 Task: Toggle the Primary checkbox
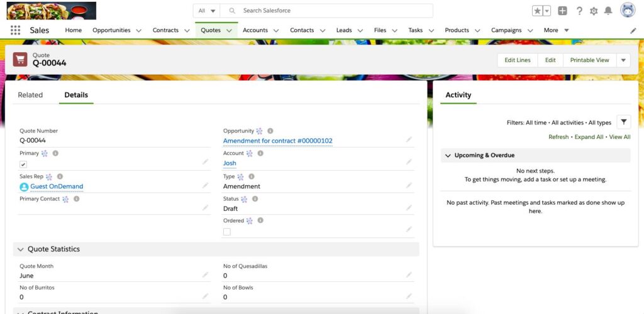click(x=23, y=165)
